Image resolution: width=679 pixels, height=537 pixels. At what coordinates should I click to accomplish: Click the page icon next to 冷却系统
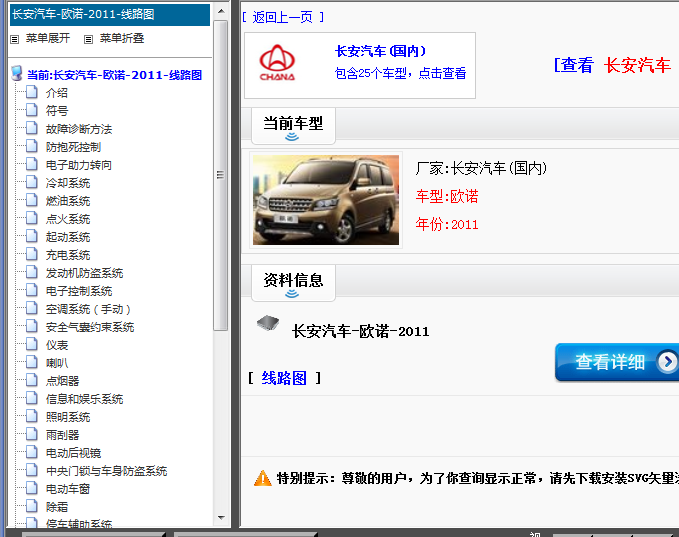click(32, 182)
